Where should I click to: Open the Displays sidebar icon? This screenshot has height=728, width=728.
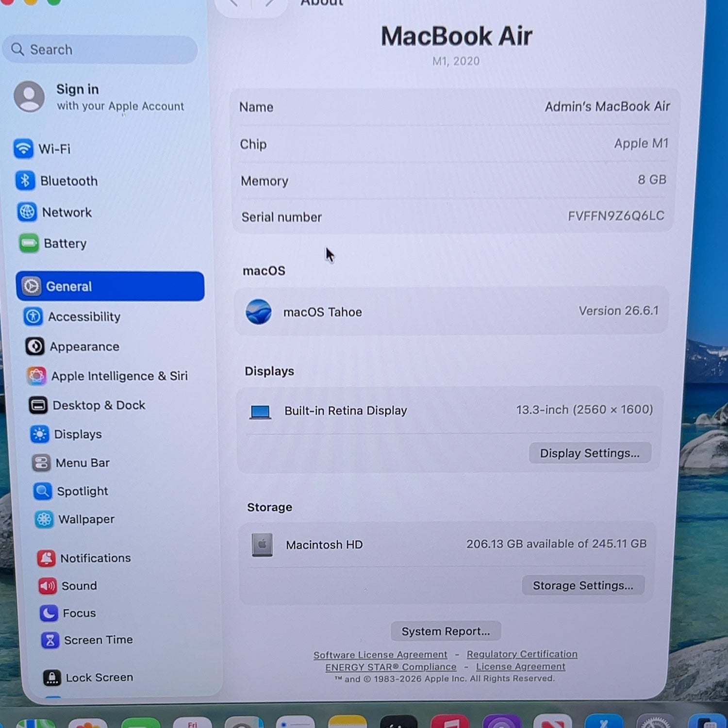[x=40, y=434]
